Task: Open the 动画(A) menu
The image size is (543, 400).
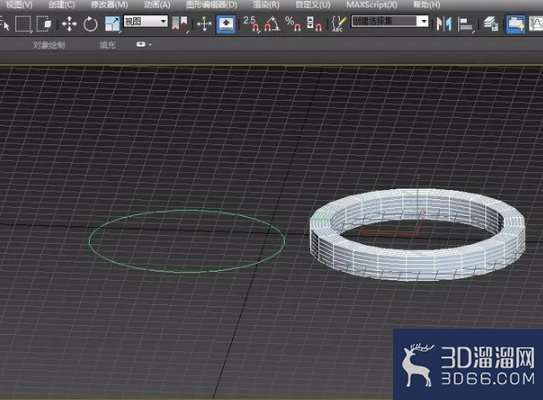Action: pos(157,5)
